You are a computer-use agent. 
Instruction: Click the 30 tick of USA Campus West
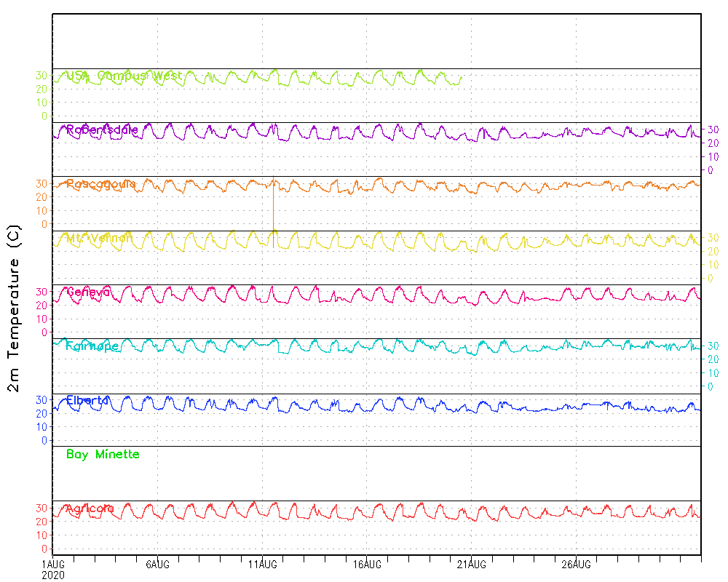(x=41, y=75)
